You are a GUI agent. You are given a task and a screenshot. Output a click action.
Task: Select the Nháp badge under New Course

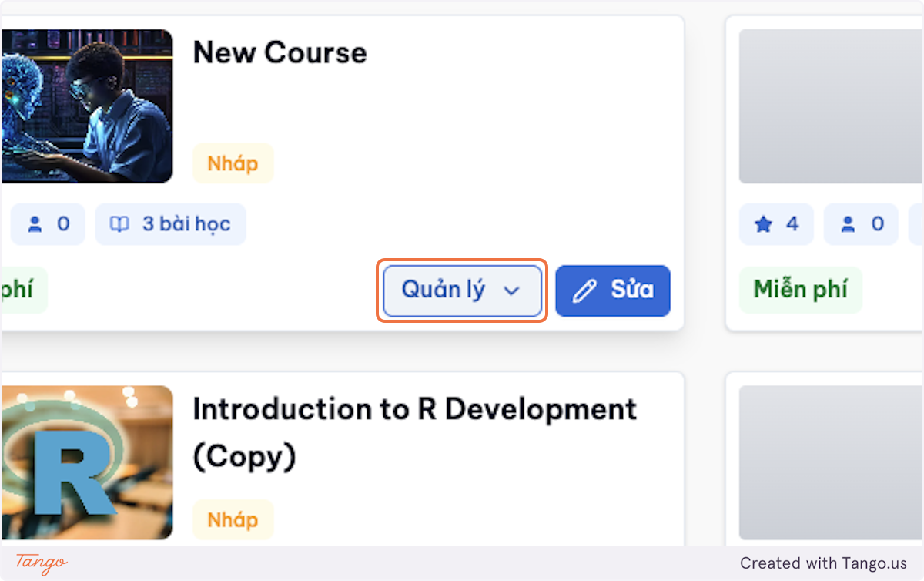tap(233, 163)
